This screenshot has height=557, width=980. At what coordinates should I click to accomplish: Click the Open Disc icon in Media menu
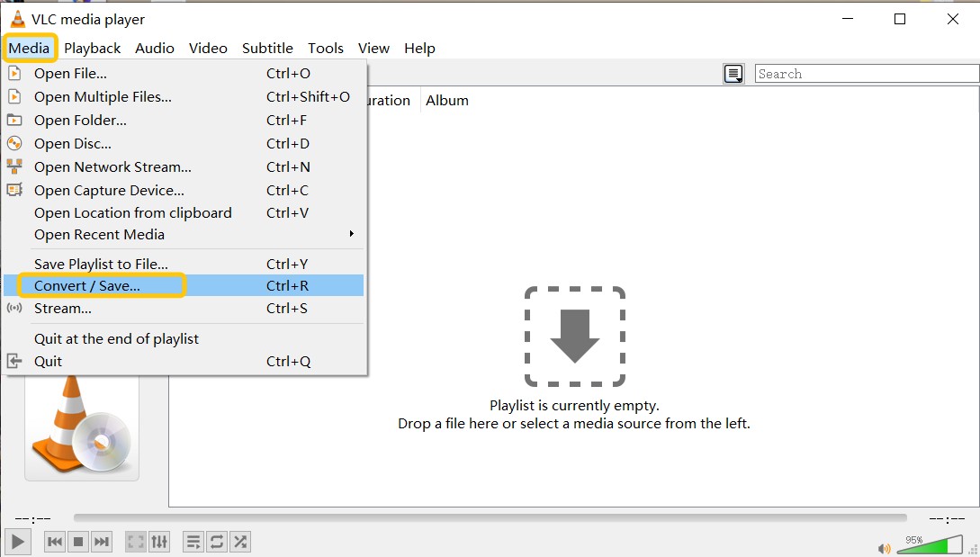pos(15,143)
